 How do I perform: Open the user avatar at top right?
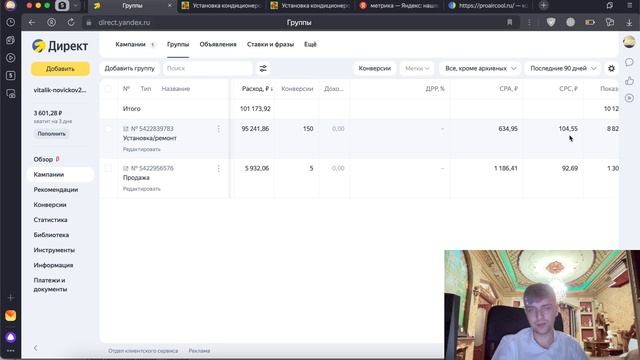pos(629,42)
